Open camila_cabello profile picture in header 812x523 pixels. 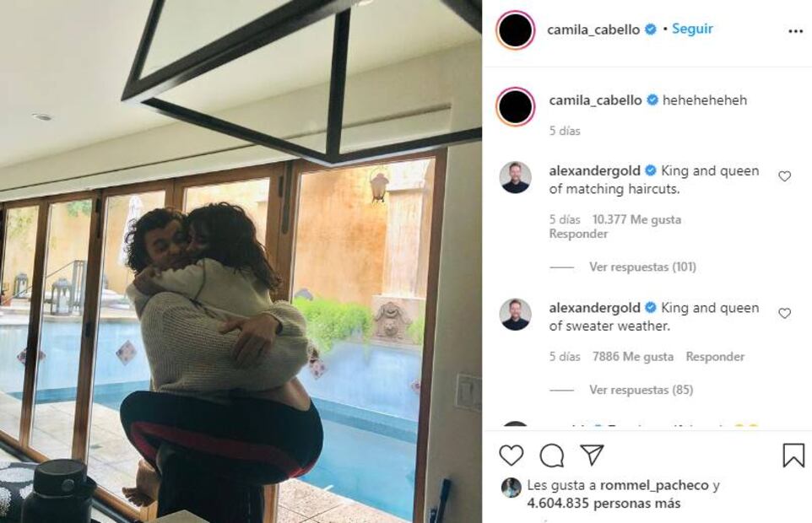point(515,30)
